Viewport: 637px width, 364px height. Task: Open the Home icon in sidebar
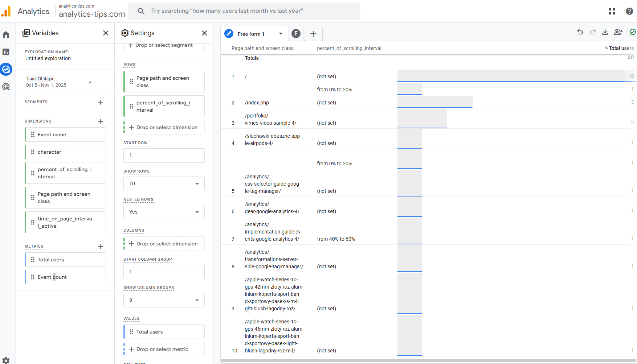click(6, 35)
